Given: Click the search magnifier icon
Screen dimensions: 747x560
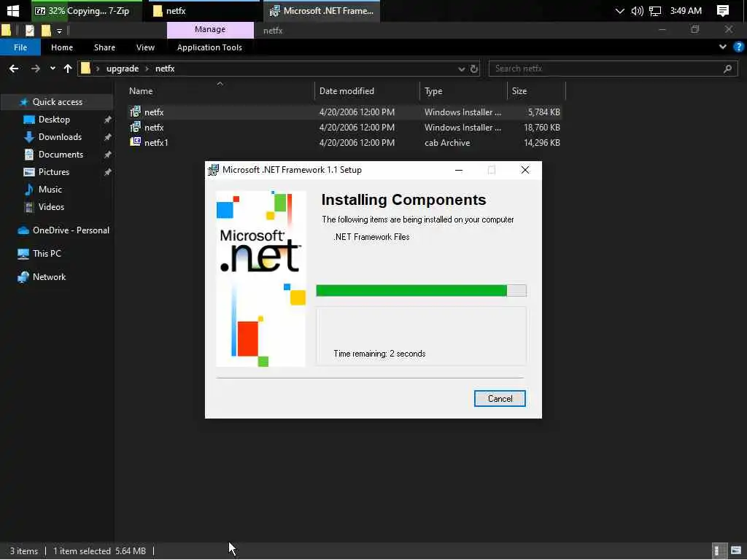Looking at the screenshot, I should (727, 69).
